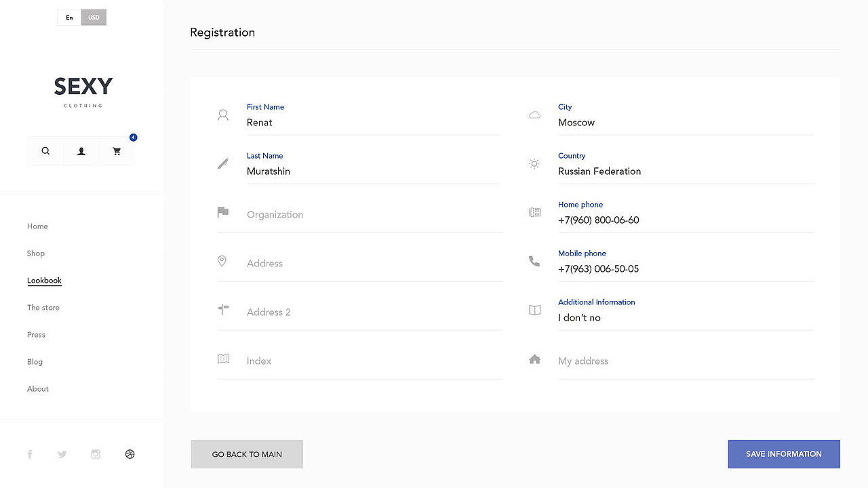
Task: Toggle the USD currency option
Action: click(x=94, y=18)
